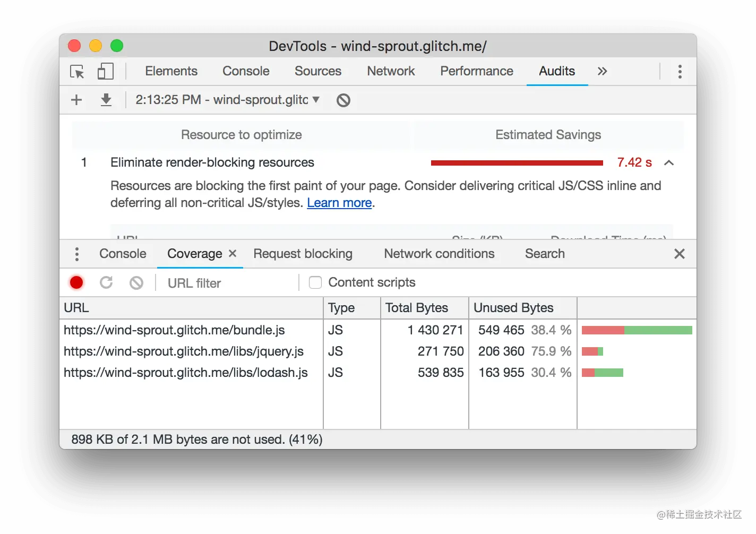Select the libs/jquery.js coverage row

(x=378, y=351)
